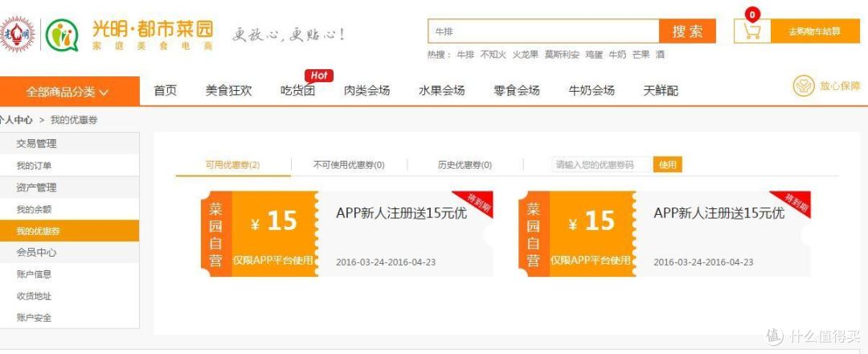Open the shopping cart icon
The width and height of the screenshot is (868, 354).
click(752, 31)
